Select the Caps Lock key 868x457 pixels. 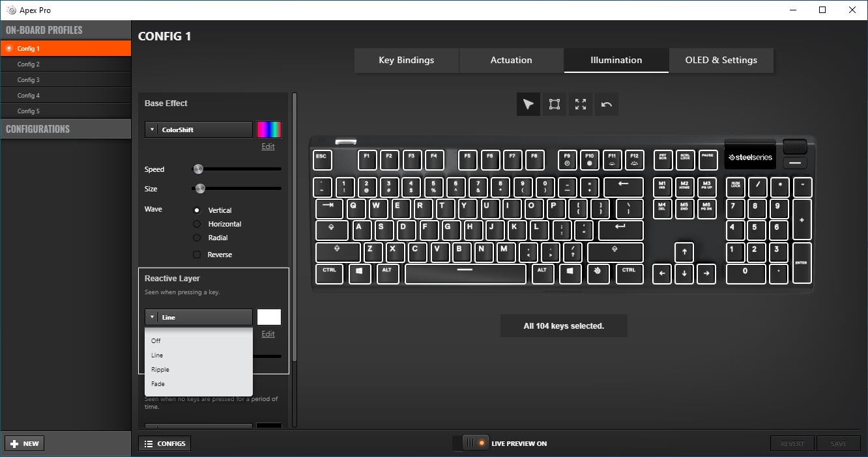coord(333,230)
